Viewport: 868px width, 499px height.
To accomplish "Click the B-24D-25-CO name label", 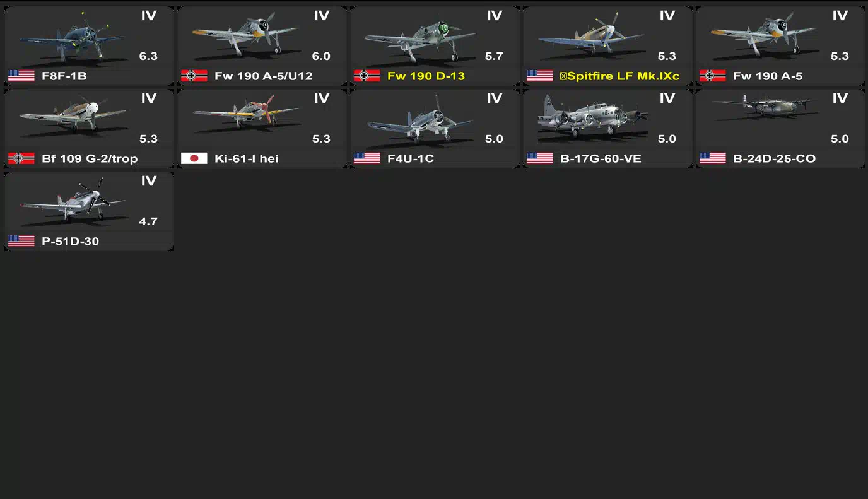I will pos(774,158).
